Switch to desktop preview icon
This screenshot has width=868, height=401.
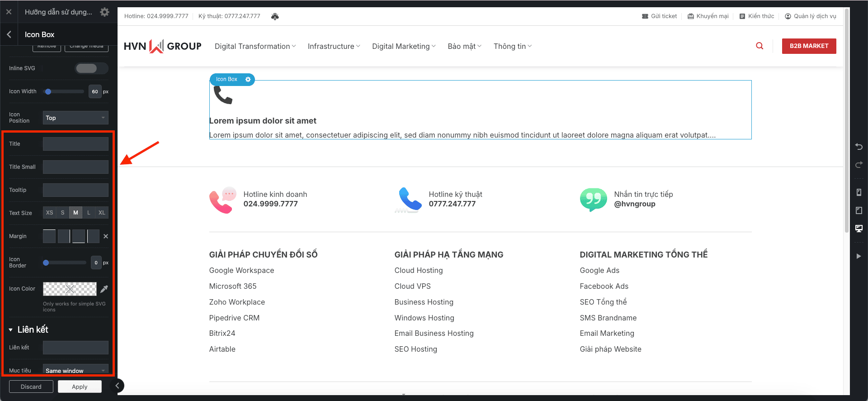[x=859, y=229]
